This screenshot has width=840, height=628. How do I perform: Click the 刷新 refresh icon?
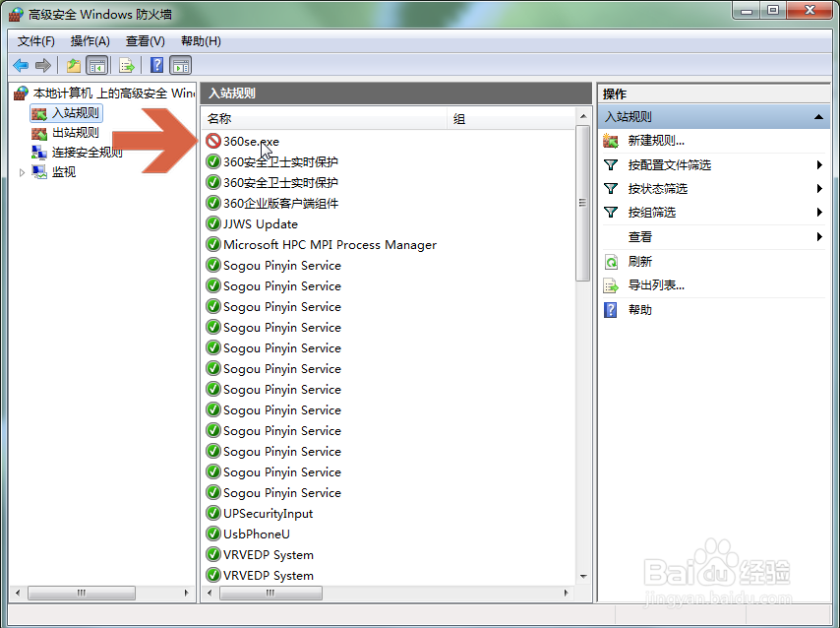tap(611, 261)
